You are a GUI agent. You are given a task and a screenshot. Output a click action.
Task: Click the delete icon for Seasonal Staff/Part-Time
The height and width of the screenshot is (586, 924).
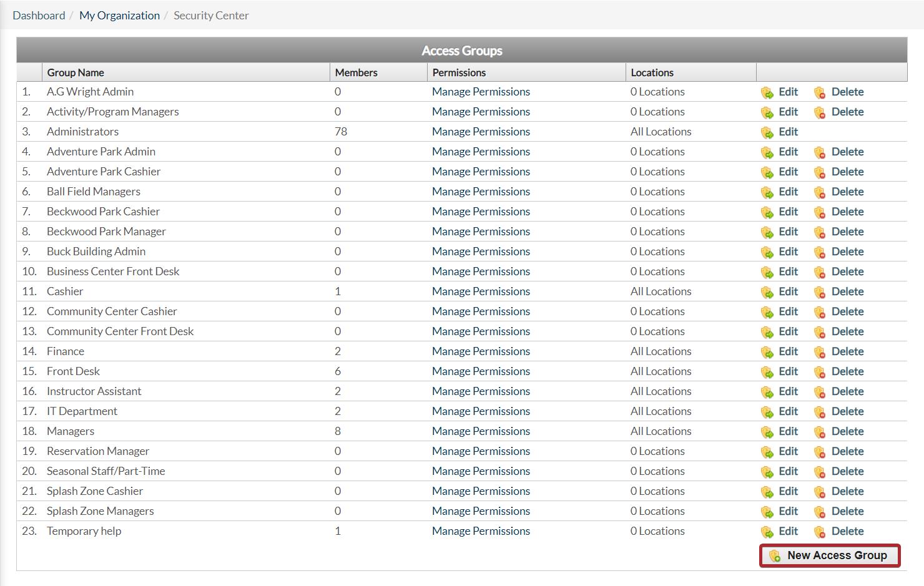(820, 472)
